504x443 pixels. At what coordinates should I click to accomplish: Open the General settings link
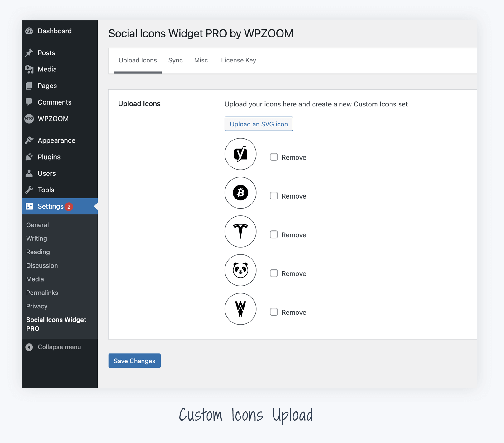point(37,225)
